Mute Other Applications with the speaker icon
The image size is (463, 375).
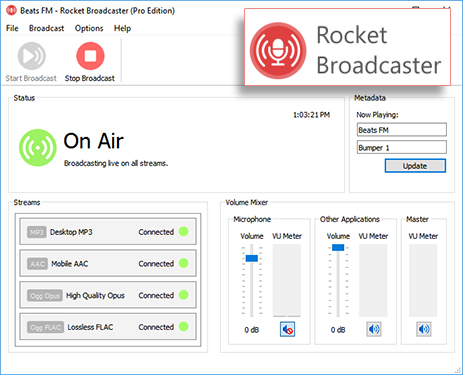[374, 329]
